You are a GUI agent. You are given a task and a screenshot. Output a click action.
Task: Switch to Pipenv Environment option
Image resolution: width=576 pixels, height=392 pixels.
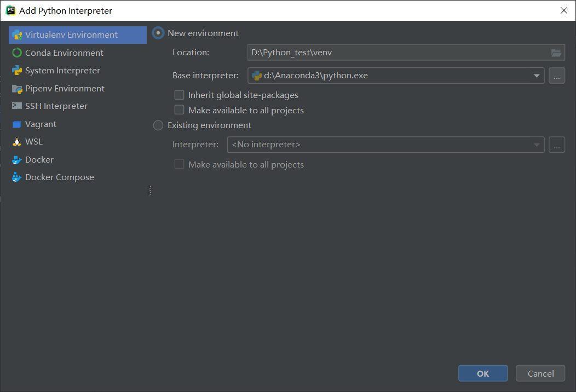tap(78, 89)
